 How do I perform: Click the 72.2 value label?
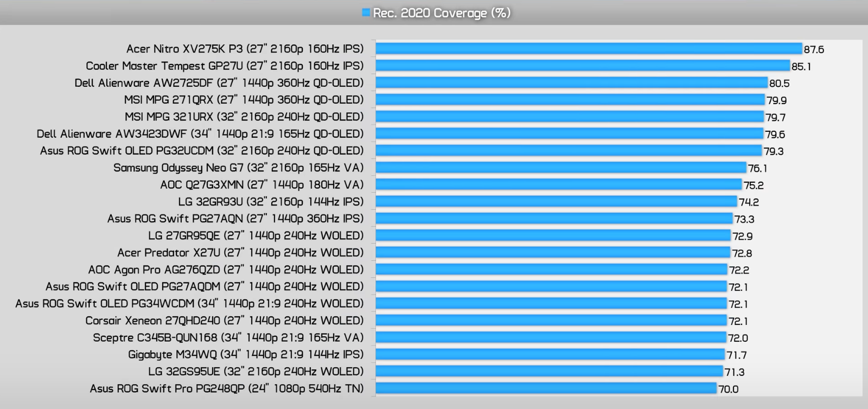tap(739, 270)
